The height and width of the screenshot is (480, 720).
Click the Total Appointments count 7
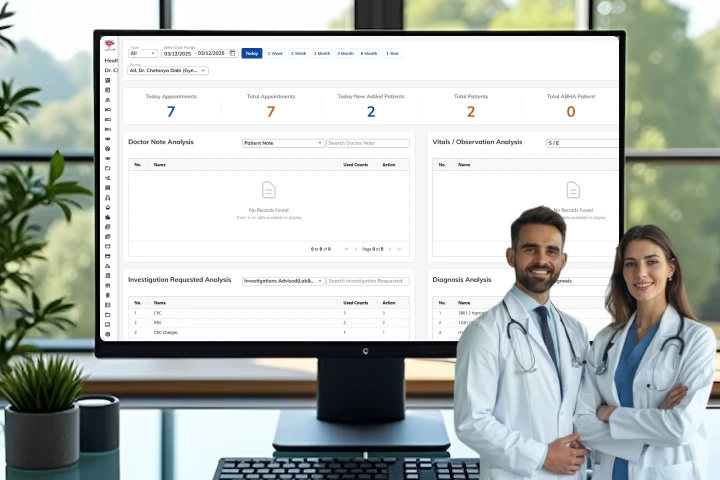pos(271,112)
